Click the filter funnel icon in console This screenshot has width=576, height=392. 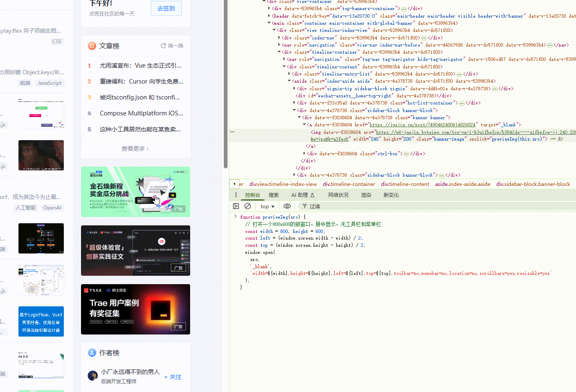[x=304, y=206]
